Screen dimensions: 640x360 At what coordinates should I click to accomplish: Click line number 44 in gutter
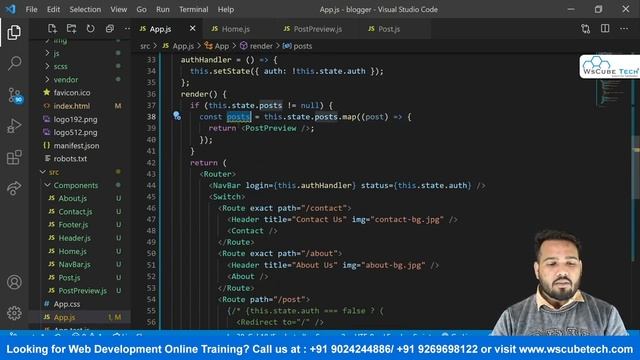tap(151, 185)
